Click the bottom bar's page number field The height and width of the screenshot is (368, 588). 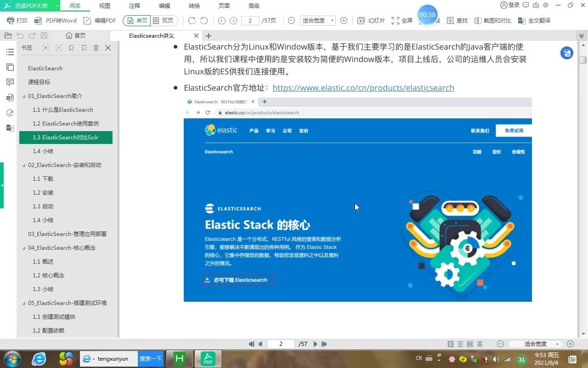(x=281, y=344)
